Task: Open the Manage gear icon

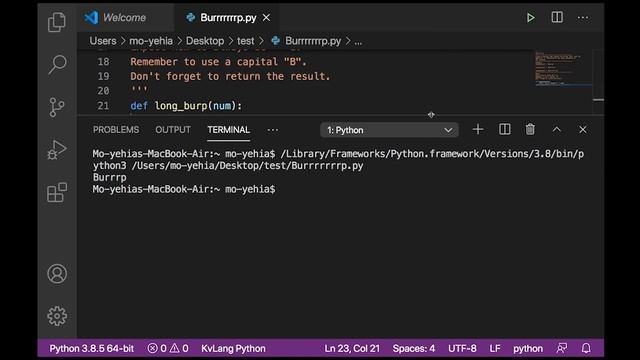Action: click(x=57, y=316)
